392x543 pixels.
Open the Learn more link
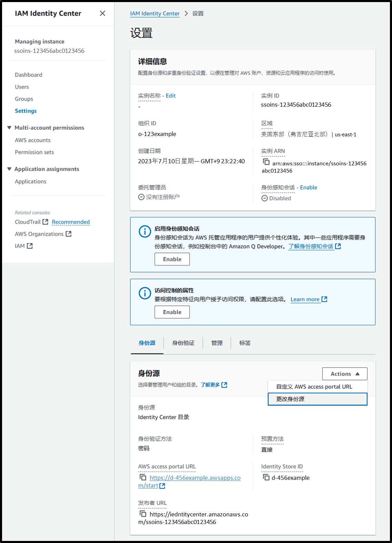pyautogui.click(x=305, y=299)
